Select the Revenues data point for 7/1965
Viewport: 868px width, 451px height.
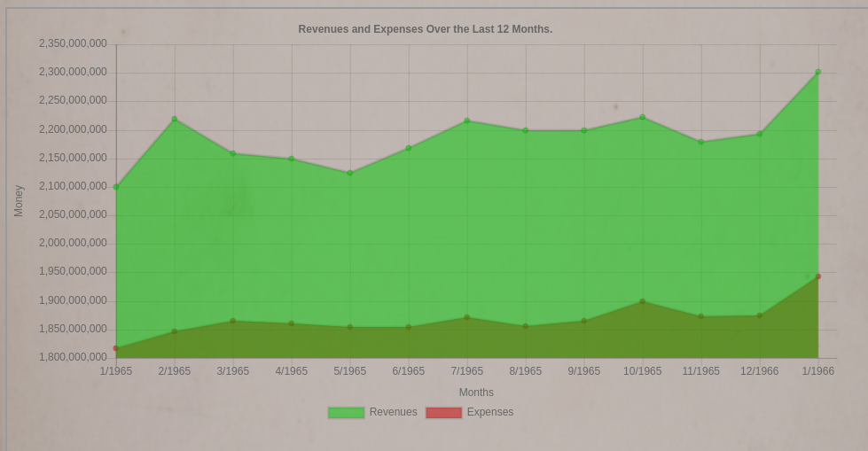click(x=467, y=121)
